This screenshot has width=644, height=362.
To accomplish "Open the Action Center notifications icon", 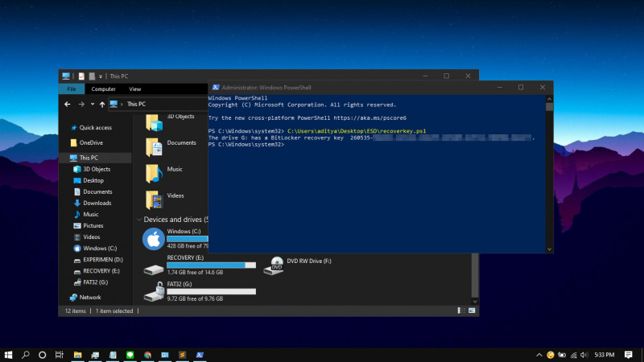I will click(x=629, y=355).
